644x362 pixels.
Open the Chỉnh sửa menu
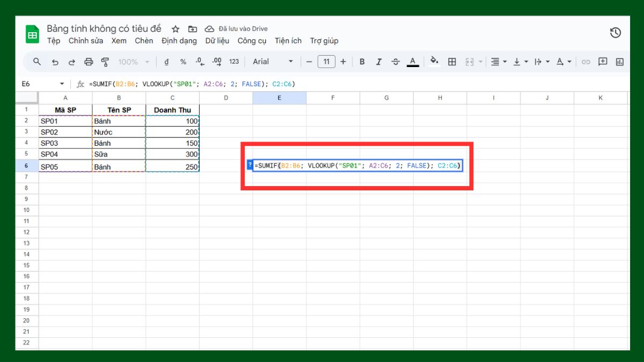pyautogui.click(x=86, y=41)
